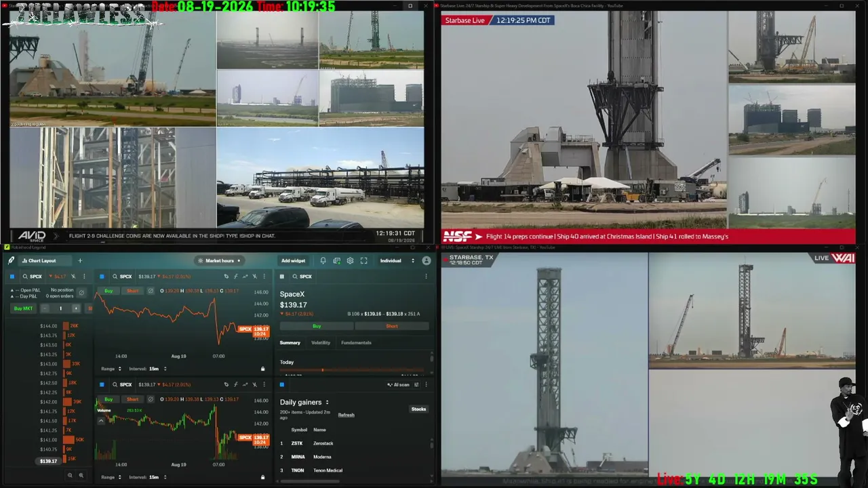The image size is (868, 488).
Task: Open line chart's three-dot menu
Action: click(x=263, y=277)
